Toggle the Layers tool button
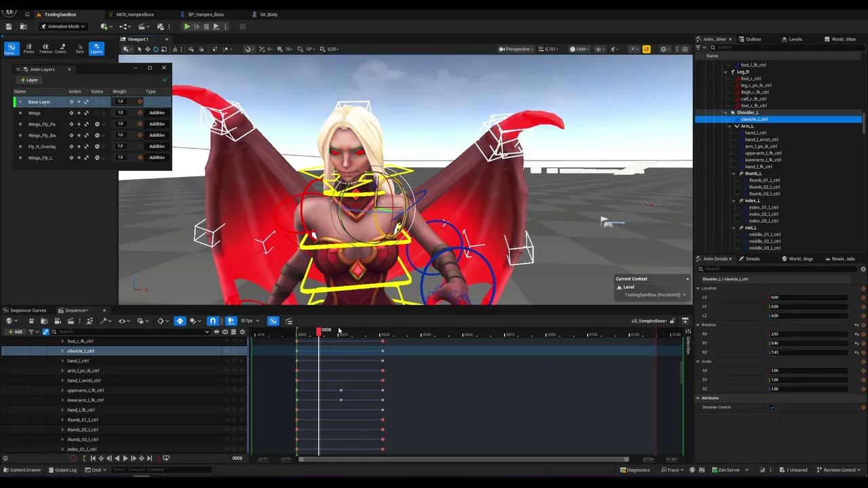This screenshot has height=488, width=868. coord(96,49)
